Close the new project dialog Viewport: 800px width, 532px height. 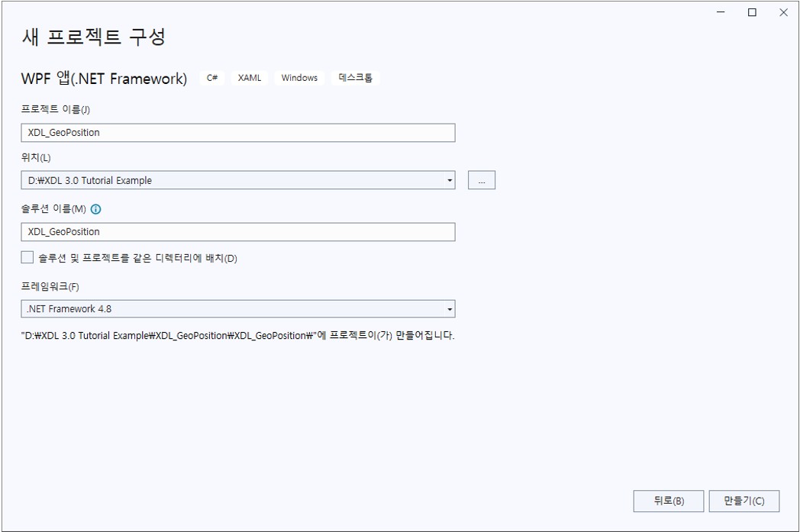coord(784,12)
